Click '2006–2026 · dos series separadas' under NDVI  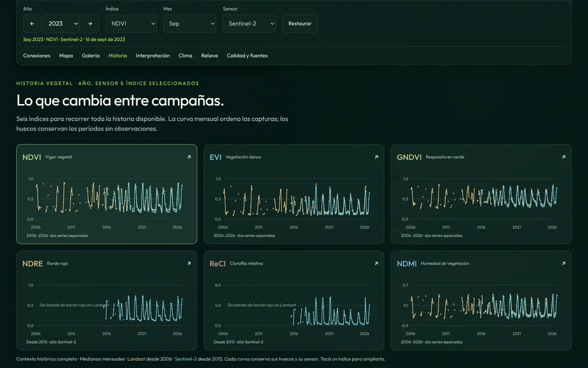coord(57,236)
